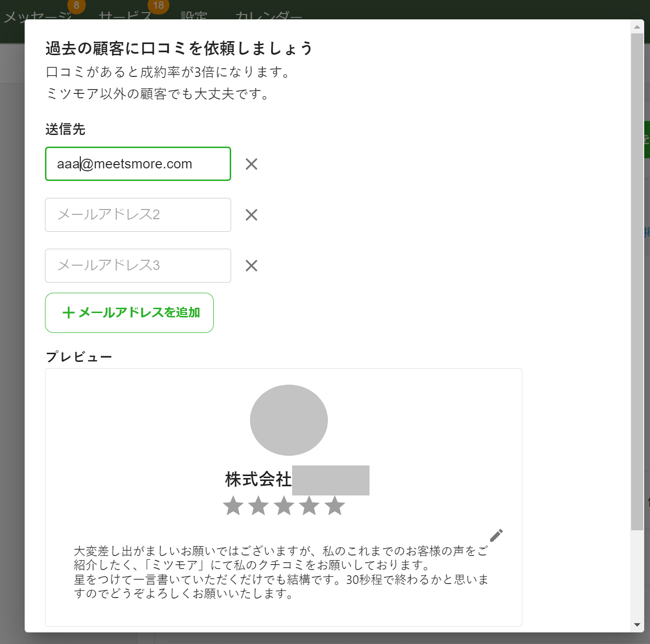Click inside the メールアドレス2 input field
This screenshot has height=644, width=650.
(x=138, y=215)
